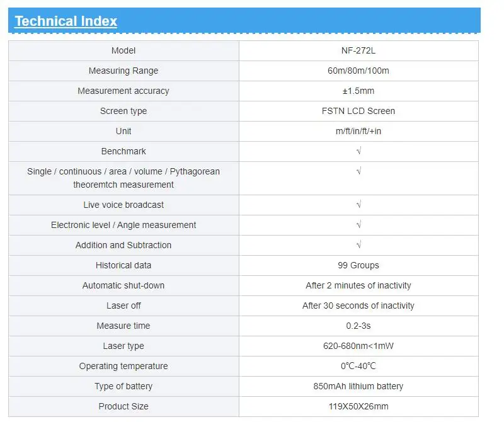The image size is (504, 422).
Task: Select the Automatic shut-down label
Action: (123, 285)
